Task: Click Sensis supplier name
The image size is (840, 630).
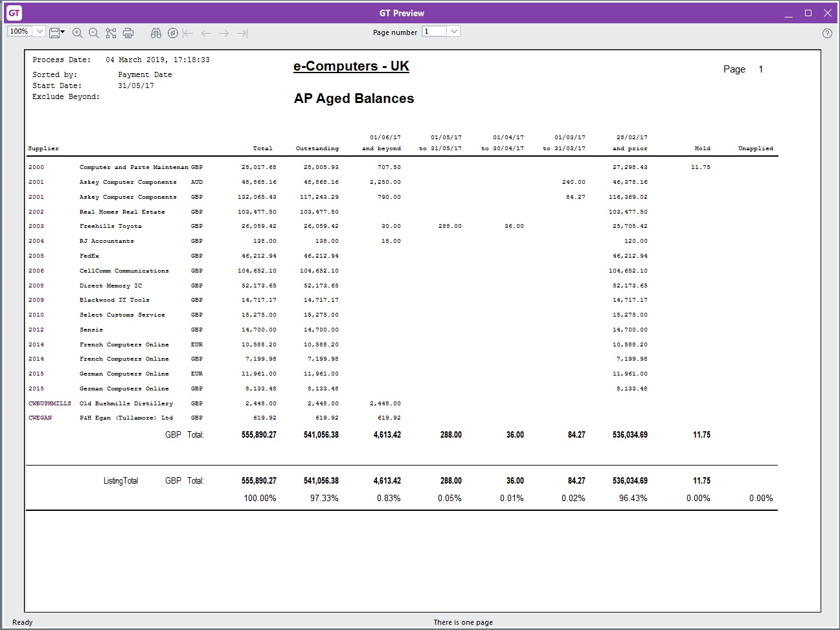Action: (x=91, y=330)
